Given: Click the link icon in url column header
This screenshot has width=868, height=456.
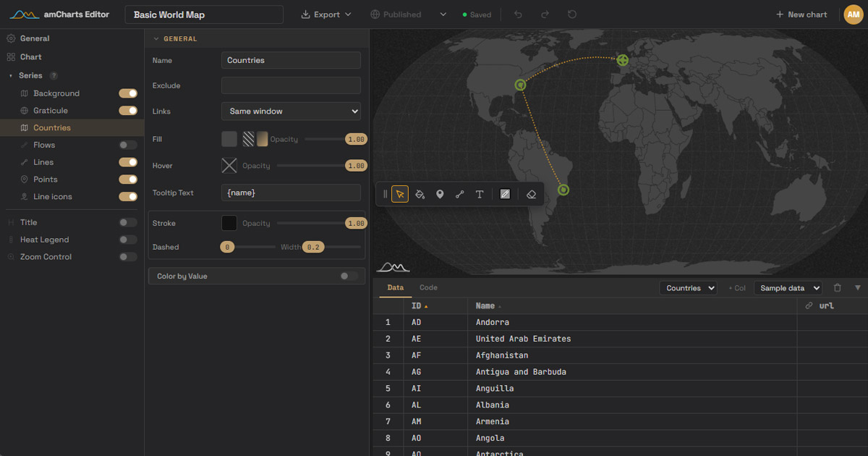Looking at the screenshot, I should pos(809,305).
